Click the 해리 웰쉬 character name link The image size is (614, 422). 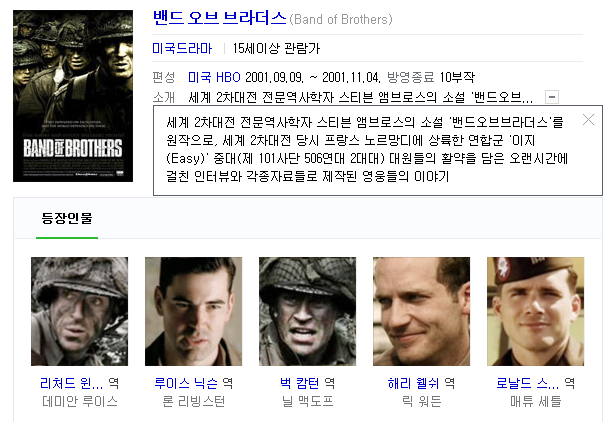click(x=414, y=383)
